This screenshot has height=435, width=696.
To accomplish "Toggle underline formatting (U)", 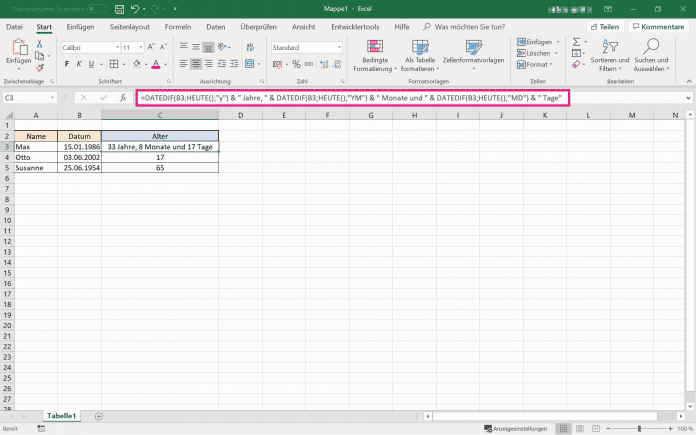I will pyautogui.click(x=93, y=64).
